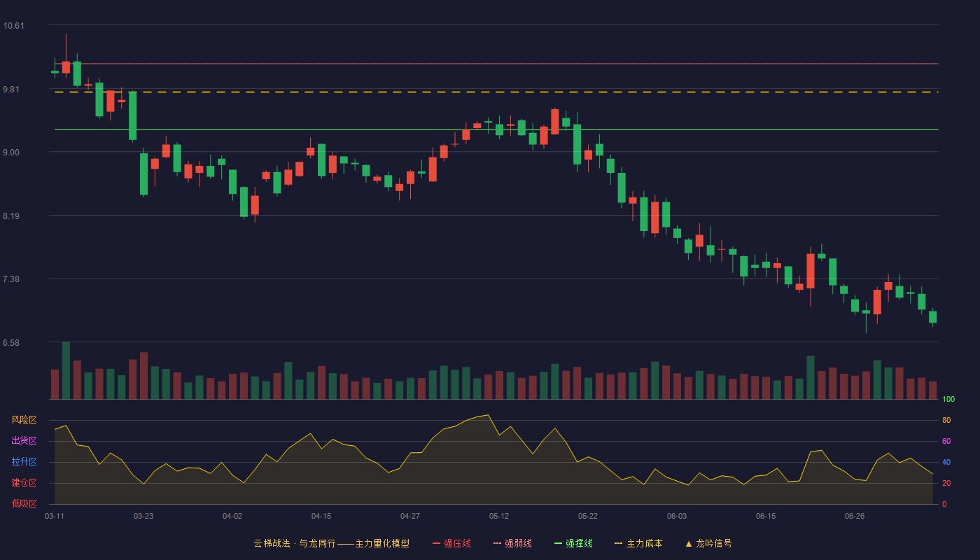
Task: Click the 10.61 price axis label
Action: pos(13,26)
